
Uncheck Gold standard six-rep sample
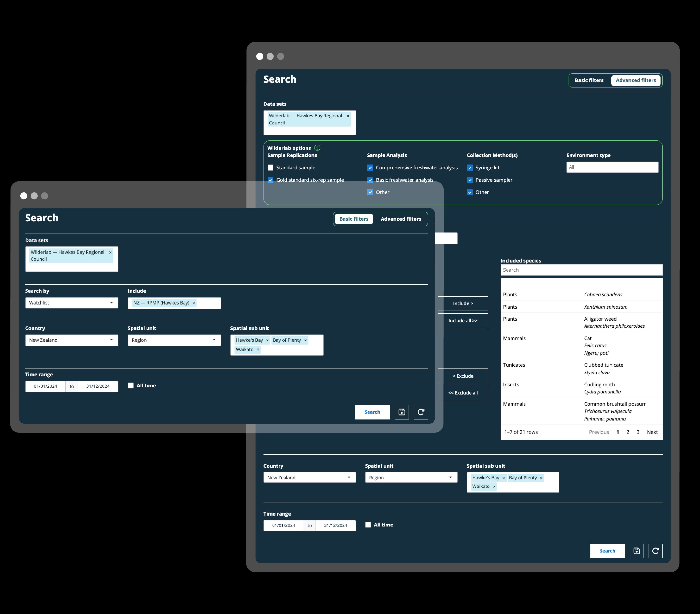[271, 180]
